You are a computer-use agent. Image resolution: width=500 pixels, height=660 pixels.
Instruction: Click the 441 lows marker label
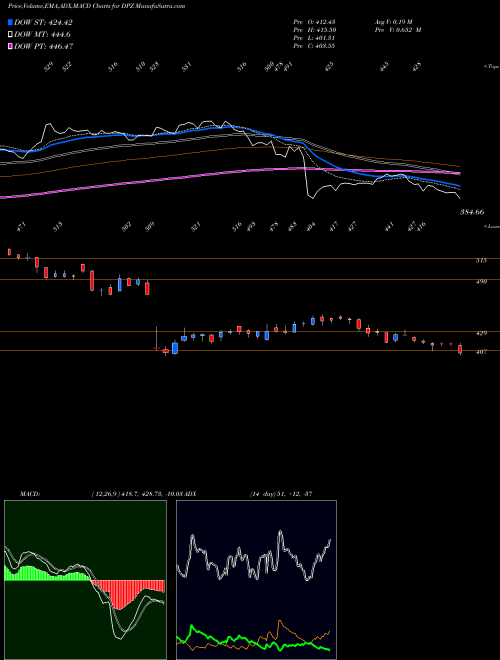(389, 227)
